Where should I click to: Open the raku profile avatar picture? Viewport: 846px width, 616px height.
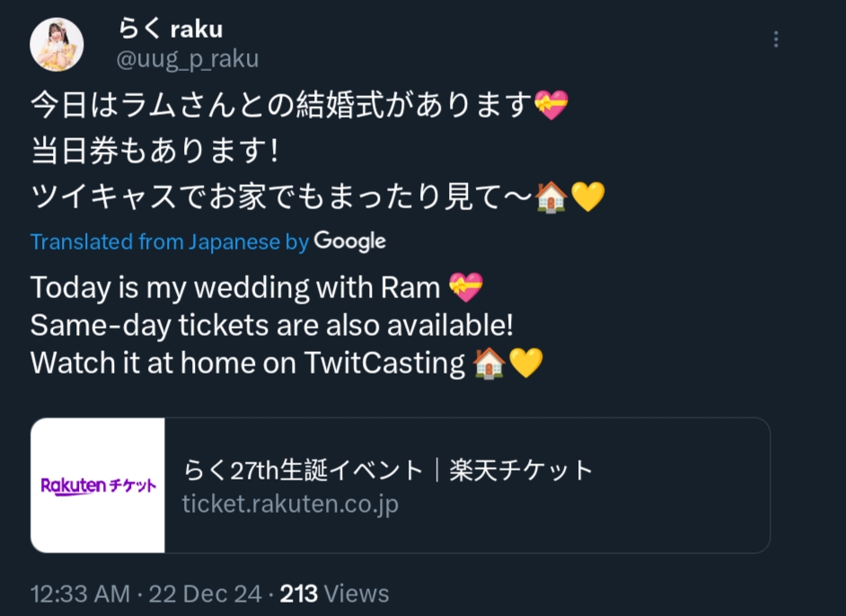57,44
